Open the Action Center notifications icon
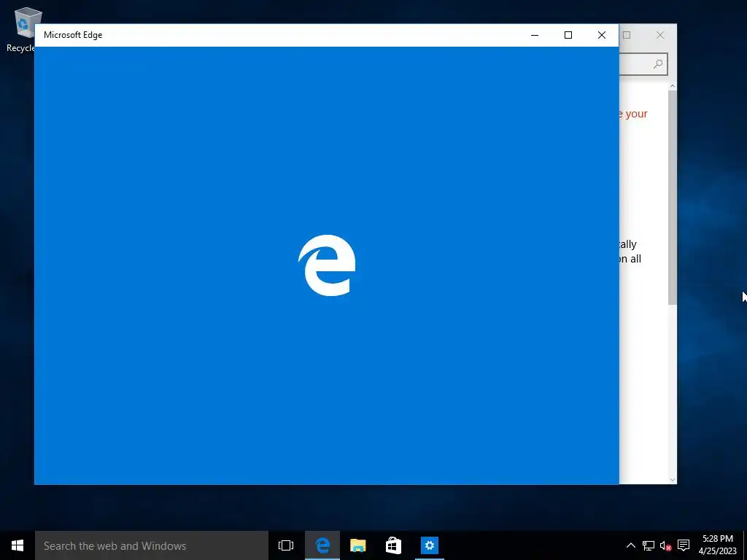This screenshot has height=560, width=747. pyautogui.click(x=684, y=545)
